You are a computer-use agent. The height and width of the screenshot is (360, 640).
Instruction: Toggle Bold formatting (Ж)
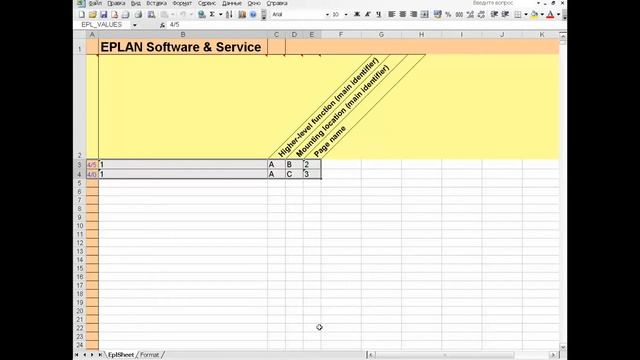point(357,15)
